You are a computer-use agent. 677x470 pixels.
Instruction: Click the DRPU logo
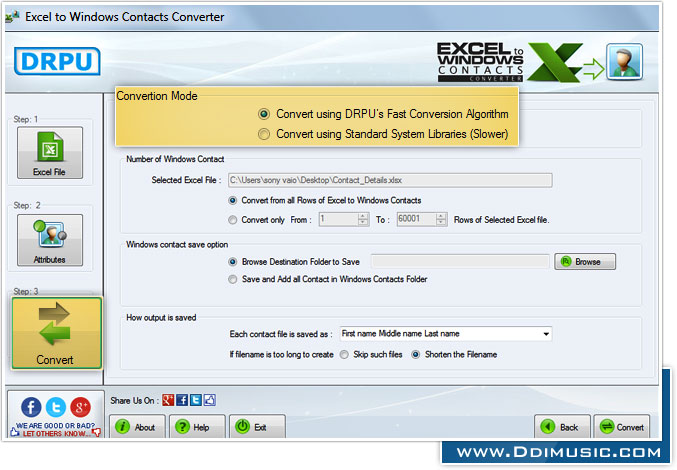coord(57,61)
